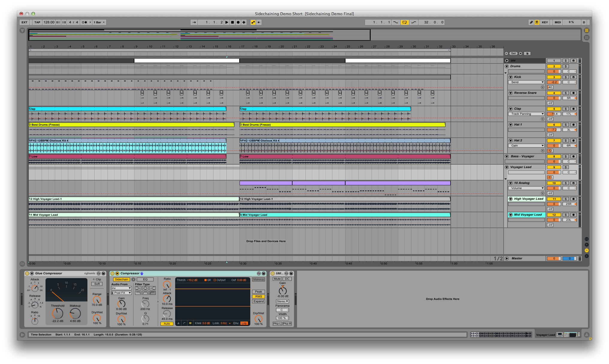Image resolution: width=609 pixels, height=364 pixels.
Task: Click the arrangement Record button
Action: [x=238, y=22]
